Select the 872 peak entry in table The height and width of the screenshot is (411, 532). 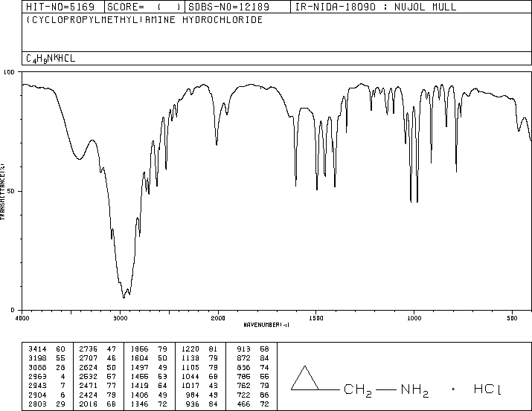(253, 358)
